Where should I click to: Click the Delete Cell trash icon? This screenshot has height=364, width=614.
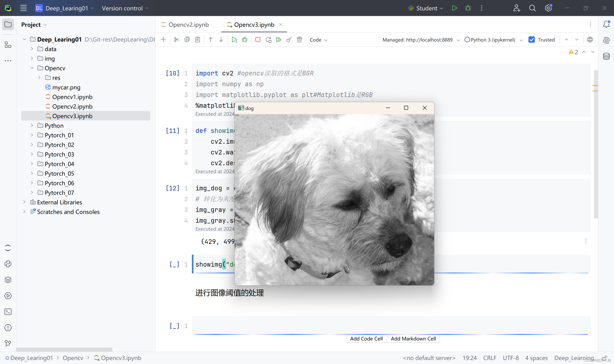coord(299,40)
